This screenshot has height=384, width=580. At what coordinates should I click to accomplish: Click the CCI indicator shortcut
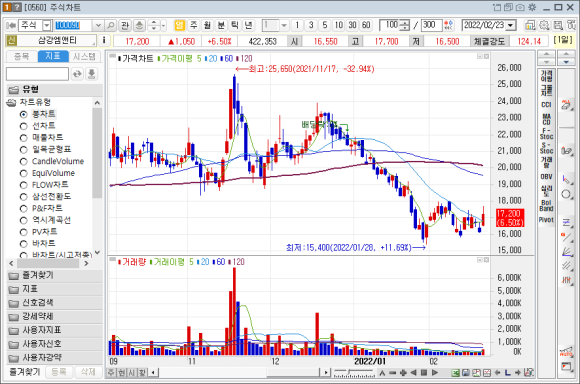coord(546,105)
